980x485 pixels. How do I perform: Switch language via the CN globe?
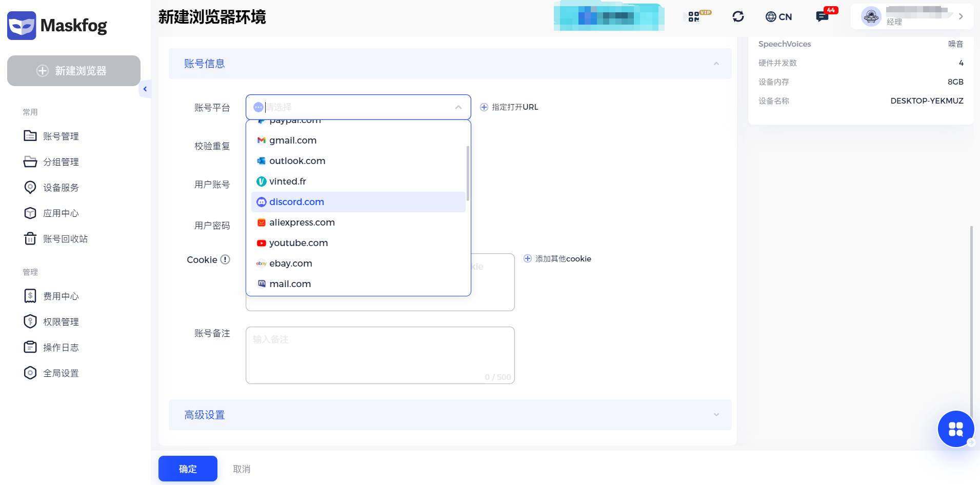(x=778, y=17)
